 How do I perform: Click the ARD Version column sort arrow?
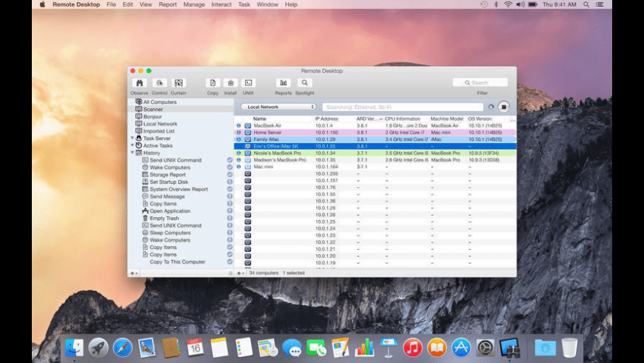pos(380,119)
